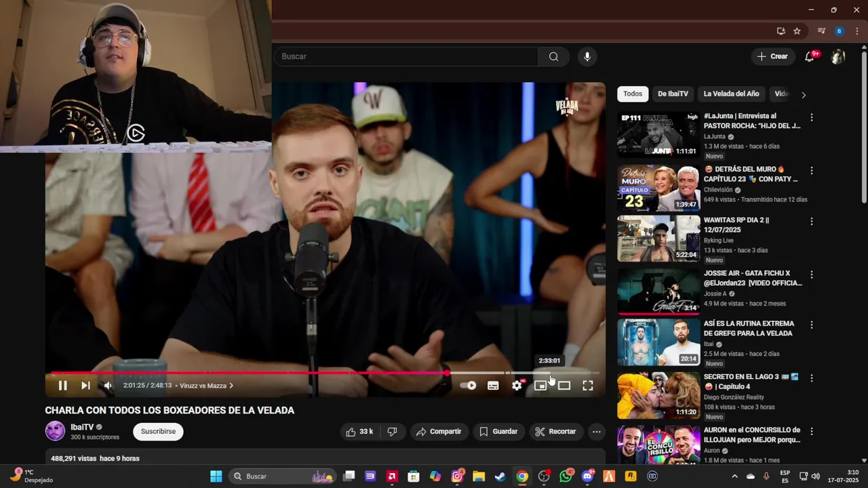Viewport: 868px width, 488px height.
Task: Open Microsoft Store from the taskbar
Action: click(414, 476)
